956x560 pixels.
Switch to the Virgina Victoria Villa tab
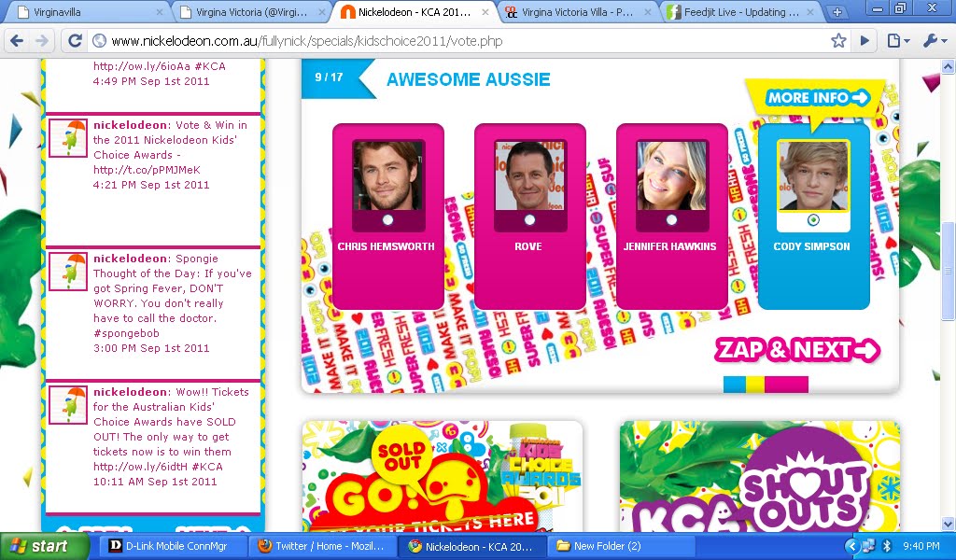tap(576, 11)
